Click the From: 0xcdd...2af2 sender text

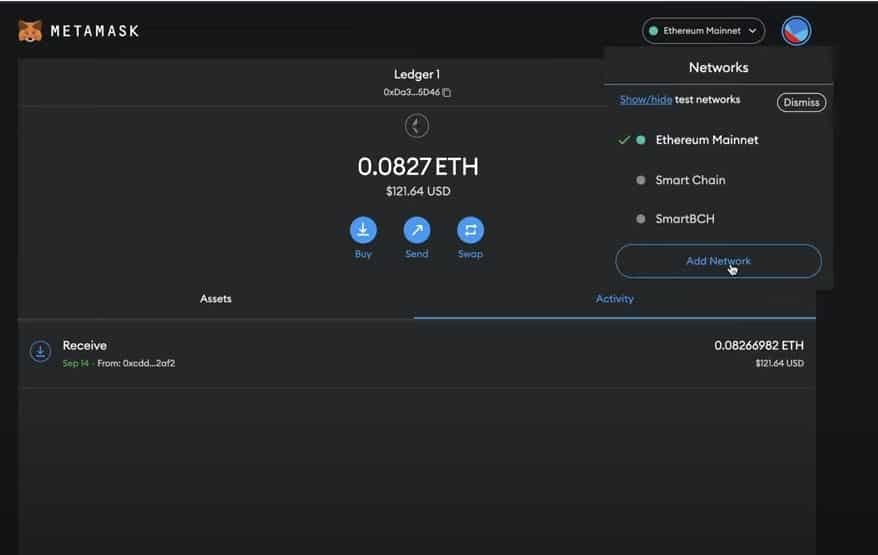point(136,363)
